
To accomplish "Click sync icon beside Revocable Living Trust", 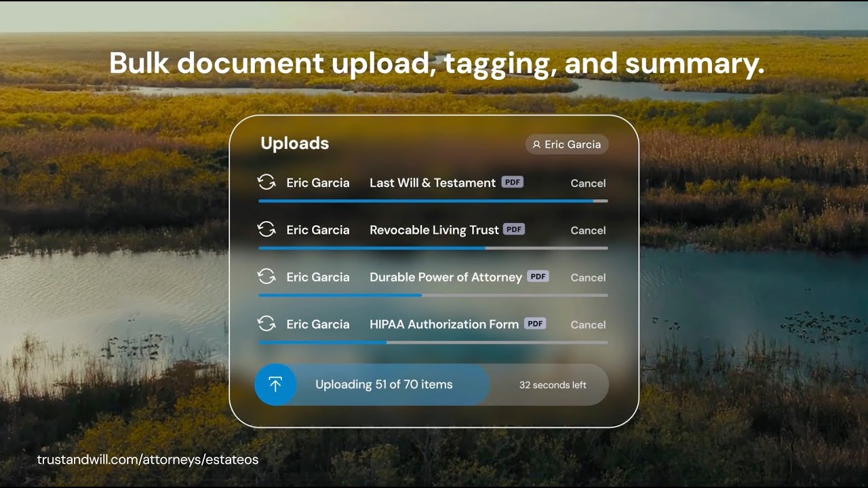I will [267, 230].
